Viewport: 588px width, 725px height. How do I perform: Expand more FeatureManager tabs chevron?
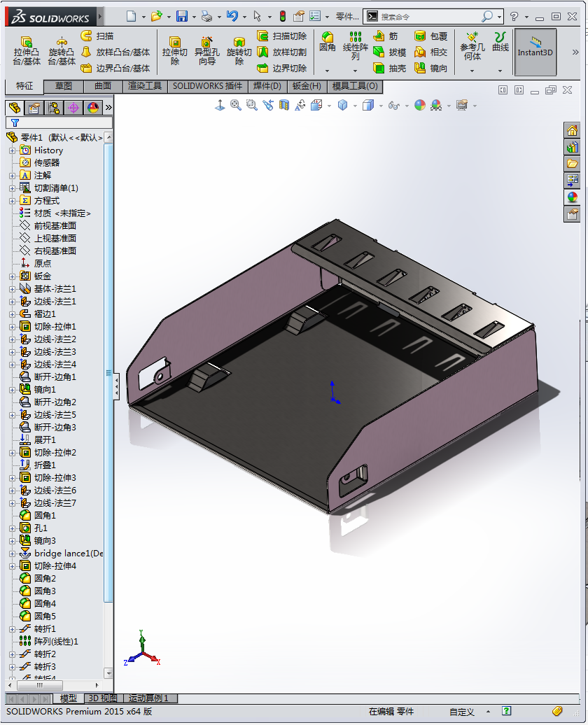(108, 108)
